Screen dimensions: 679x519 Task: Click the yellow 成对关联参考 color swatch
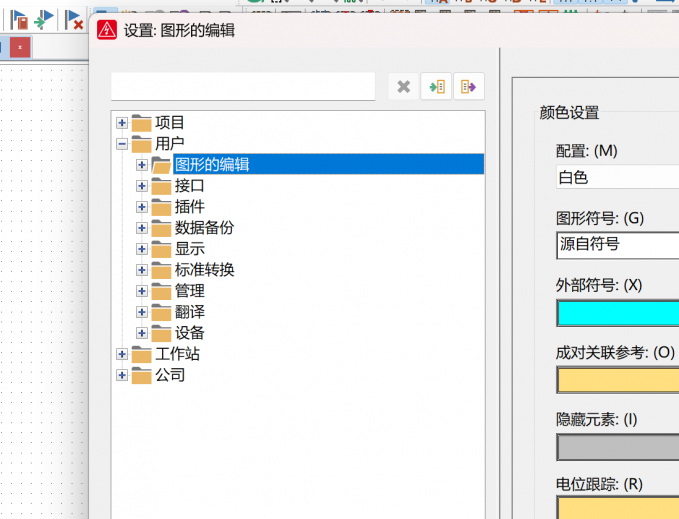[x=618, y=380]
